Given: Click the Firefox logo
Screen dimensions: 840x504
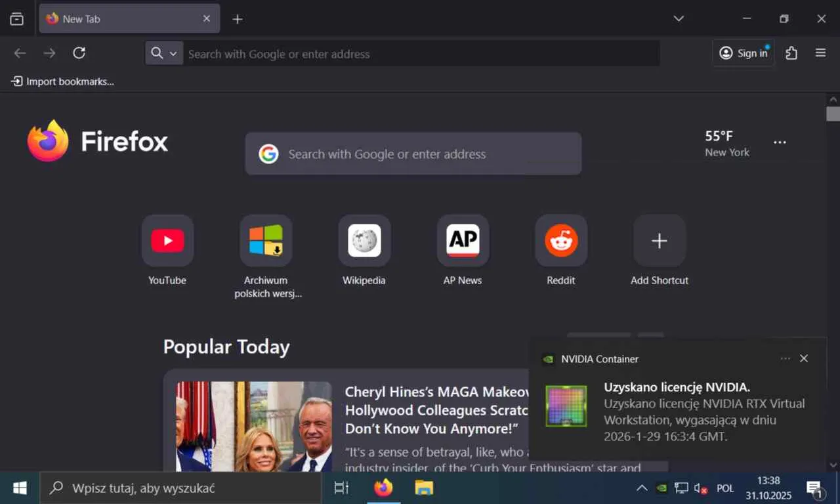Looking at the screenshot, I should click(97, 141).
